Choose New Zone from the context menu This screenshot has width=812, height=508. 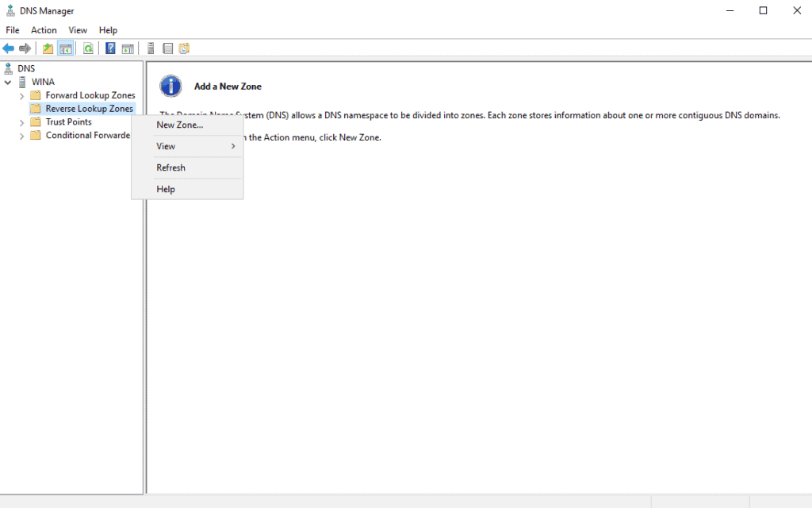pyautogui.click(x=179, y=125)
